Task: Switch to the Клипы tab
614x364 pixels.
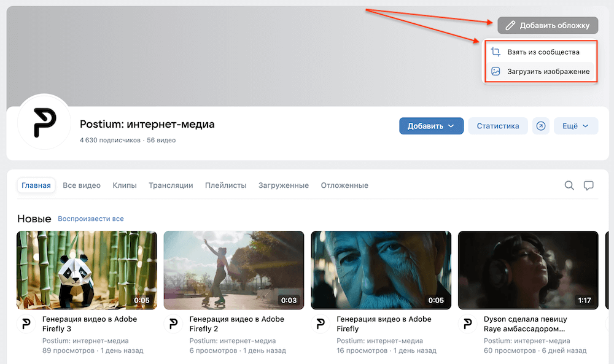Action: click(125, 185)
